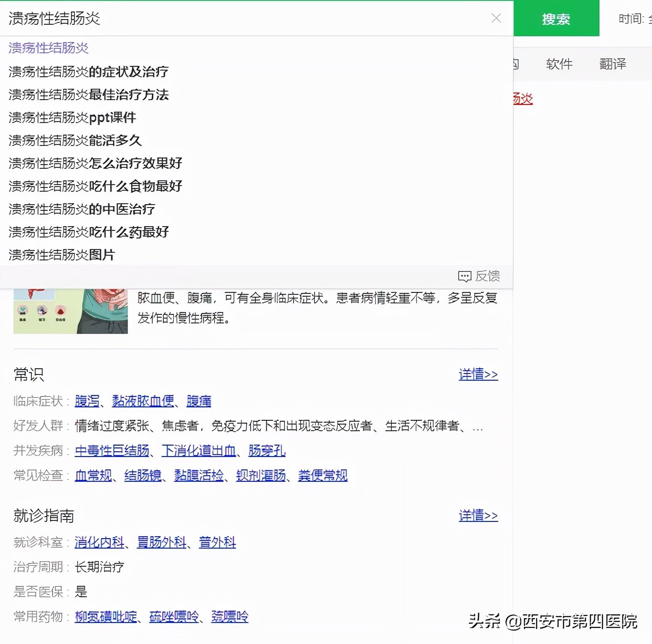
Task: Clear the search input with the X icon
Action: 496,18
